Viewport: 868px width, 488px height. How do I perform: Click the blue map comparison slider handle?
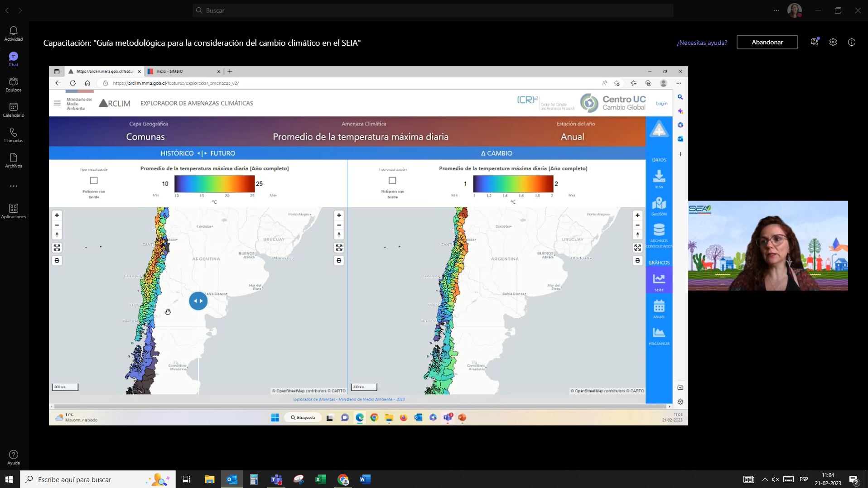[198, 301]
